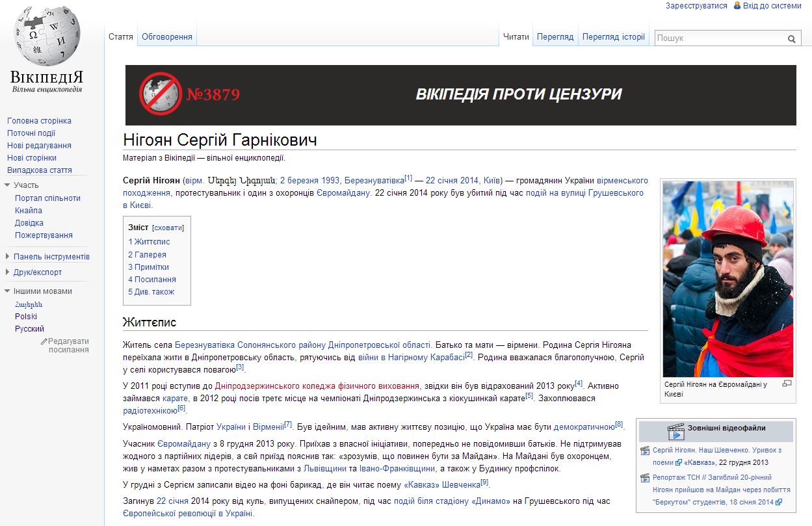The height and width of the screenshot is (526, 812).
Task: Click the Зареєструватися link
Action: (x=696, y=5)
